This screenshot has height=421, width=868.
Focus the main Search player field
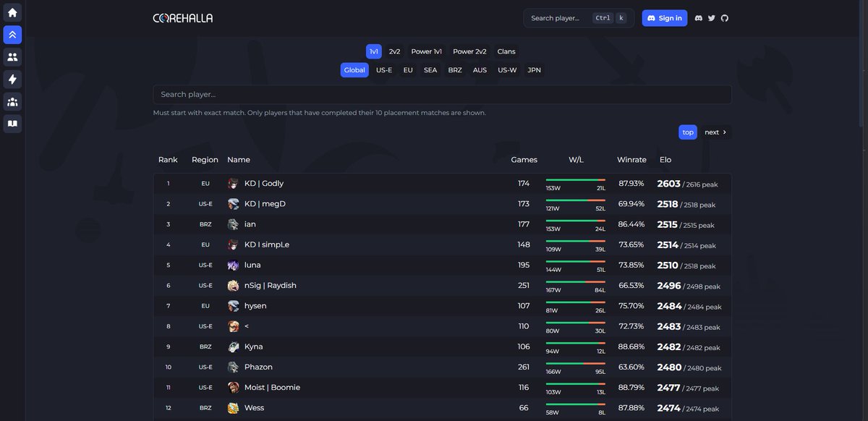[442, 95]
